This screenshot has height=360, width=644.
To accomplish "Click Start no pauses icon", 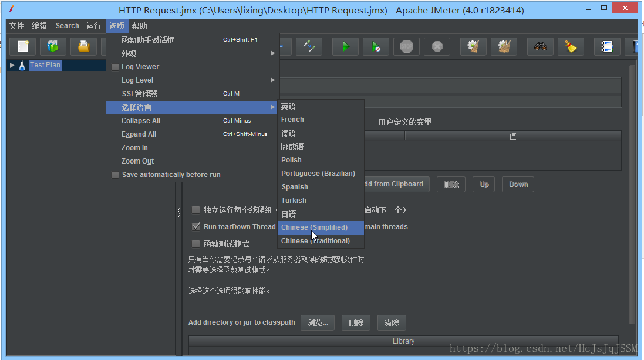I will [376, 46].
